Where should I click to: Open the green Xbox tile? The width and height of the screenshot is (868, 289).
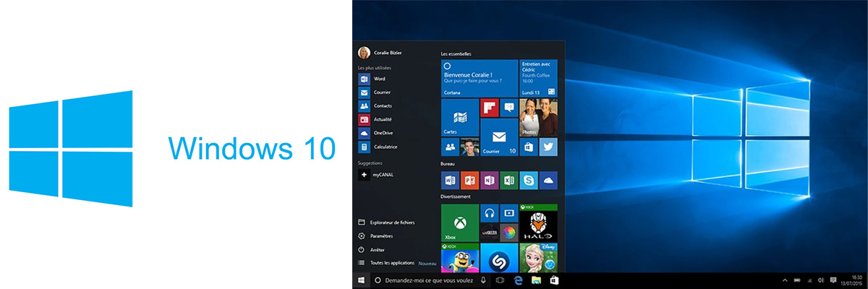[459, 223]
